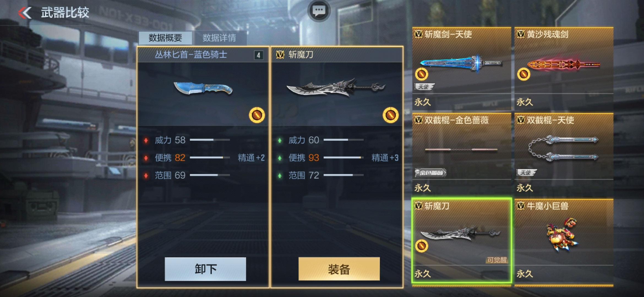Tap the coin icon on 斩魔刀 comparison panel

tap(391, 115)
